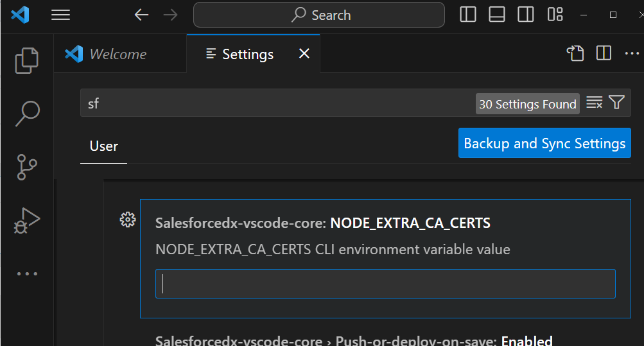Maximize the VS Code window

coord(613,15)
